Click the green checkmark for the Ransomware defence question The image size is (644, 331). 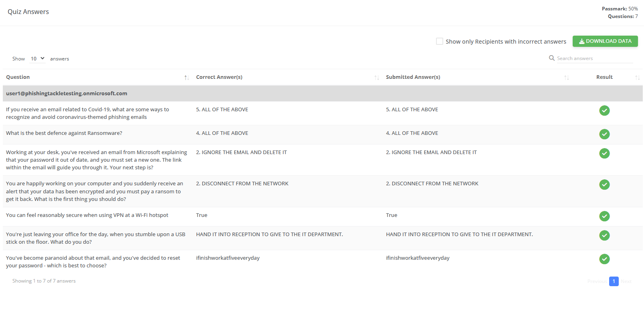point(604,134)
